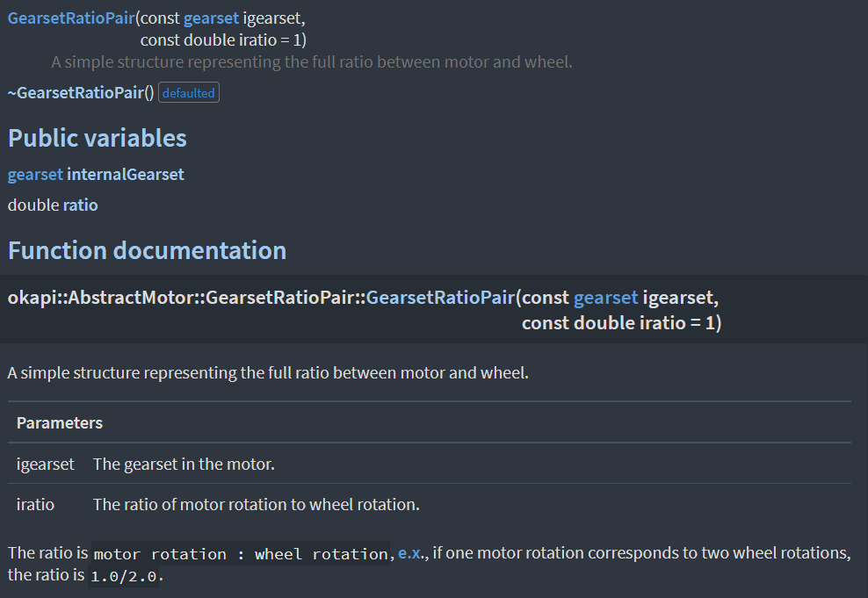Jump to the Public variables heading
Viewport: 868px width, 598px height.
(98, 138)
